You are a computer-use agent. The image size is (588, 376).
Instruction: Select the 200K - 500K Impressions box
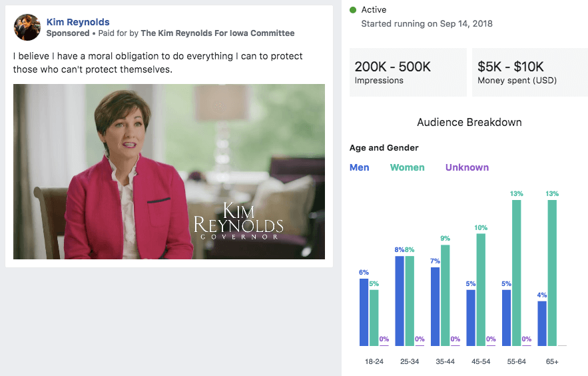pyautogui.click(x=408, y=73)
